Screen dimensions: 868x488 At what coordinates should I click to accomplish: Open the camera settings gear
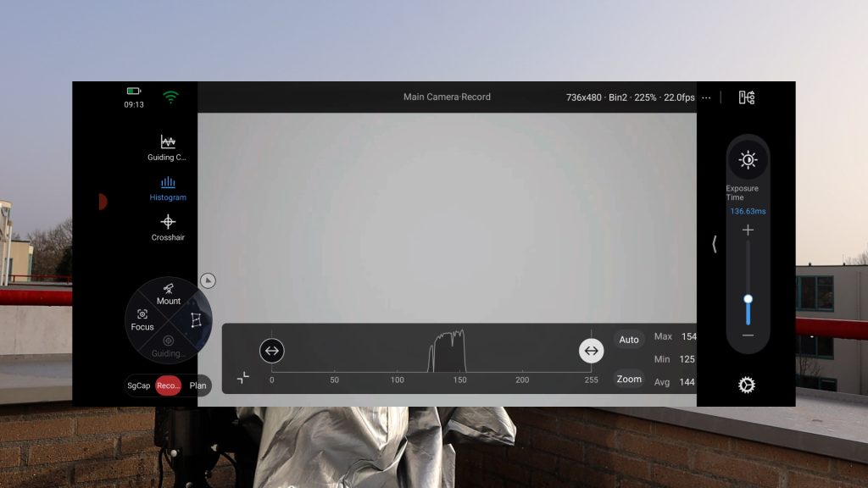coord(747,385)
